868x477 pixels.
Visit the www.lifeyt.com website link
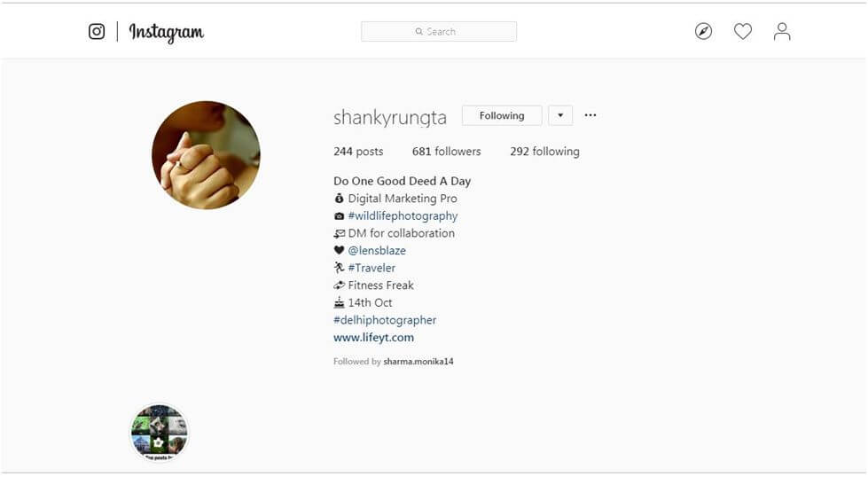pyautogui.click(x=373, y=338)
